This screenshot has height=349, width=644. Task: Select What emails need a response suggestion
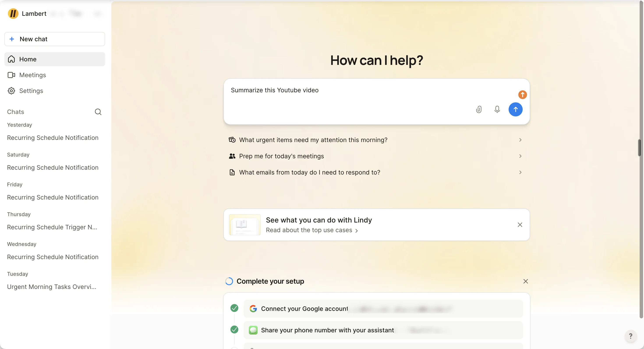click(x=377, y=172)
